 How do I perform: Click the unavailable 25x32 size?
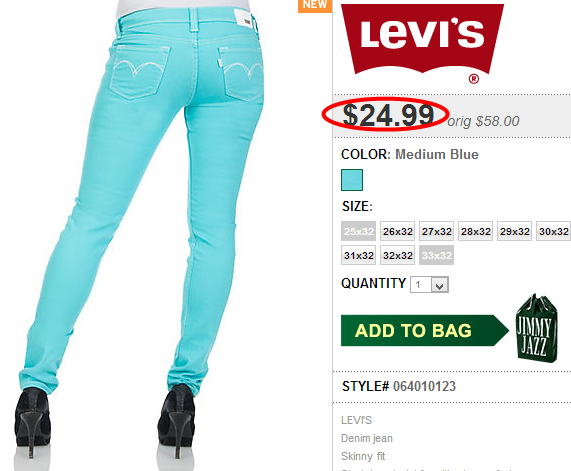[x=359, y=231]
